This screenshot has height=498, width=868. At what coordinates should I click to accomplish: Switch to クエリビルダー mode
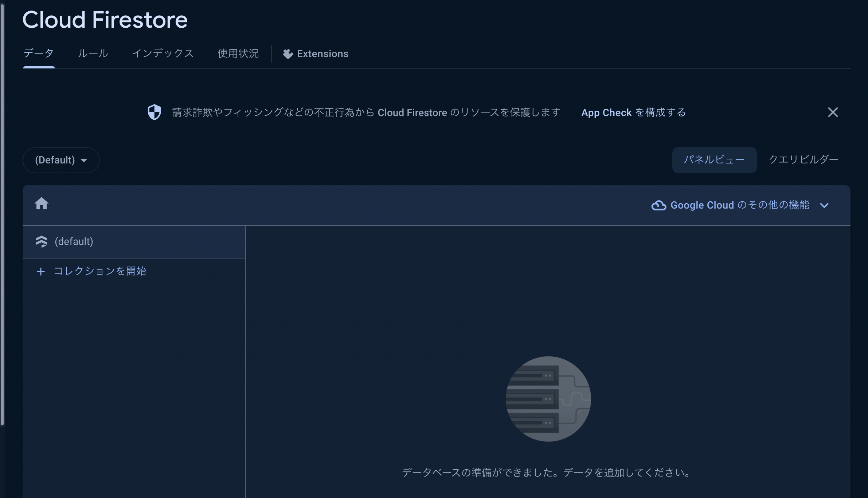(804, 160)
